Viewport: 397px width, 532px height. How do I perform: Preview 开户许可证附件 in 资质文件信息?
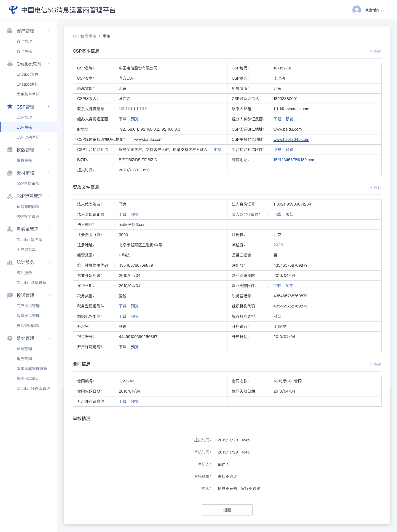point(135,347)
